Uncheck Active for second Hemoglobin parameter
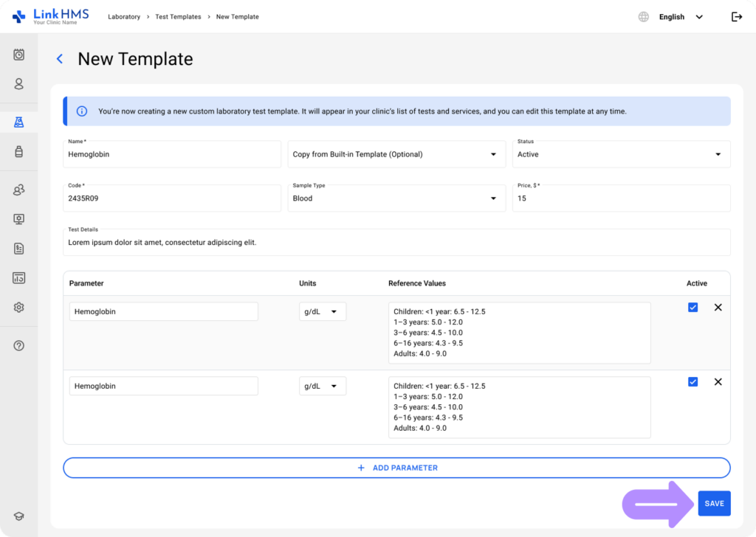This screenshot has width=756, height=537. pyautogui.click(x=693, y=382)
